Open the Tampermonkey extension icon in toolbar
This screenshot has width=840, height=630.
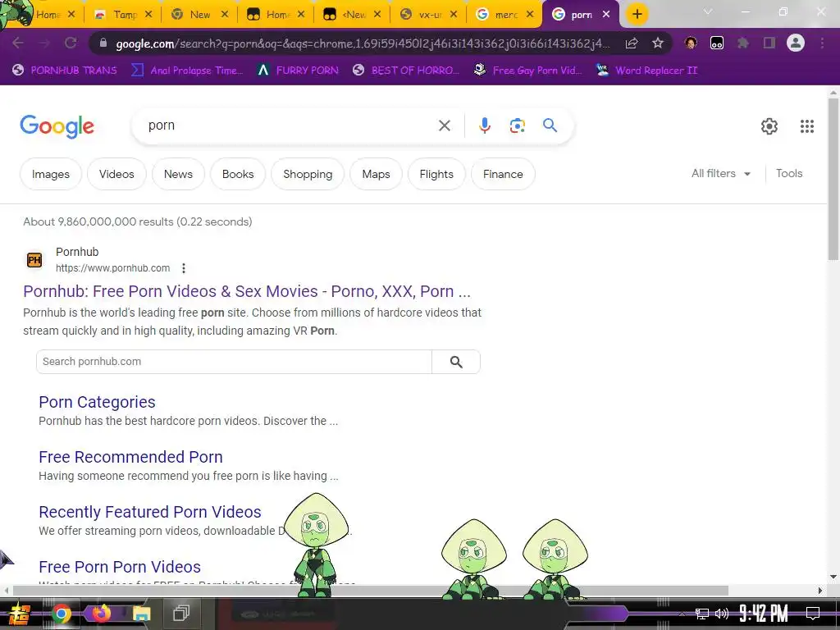click(x=717, y=43)
